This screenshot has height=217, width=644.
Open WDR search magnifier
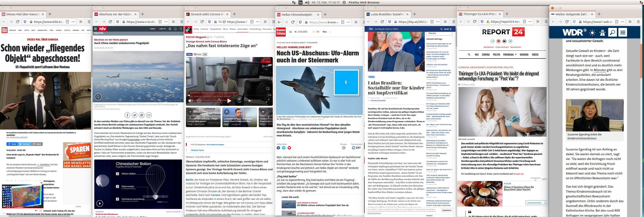pyautogui.click(x=612, y=32)
